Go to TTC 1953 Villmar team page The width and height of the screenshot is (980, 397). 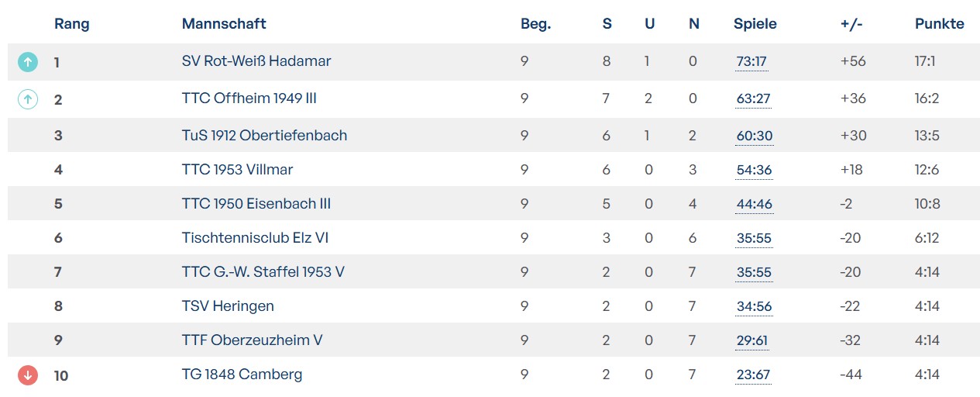[x=237, y=170]
